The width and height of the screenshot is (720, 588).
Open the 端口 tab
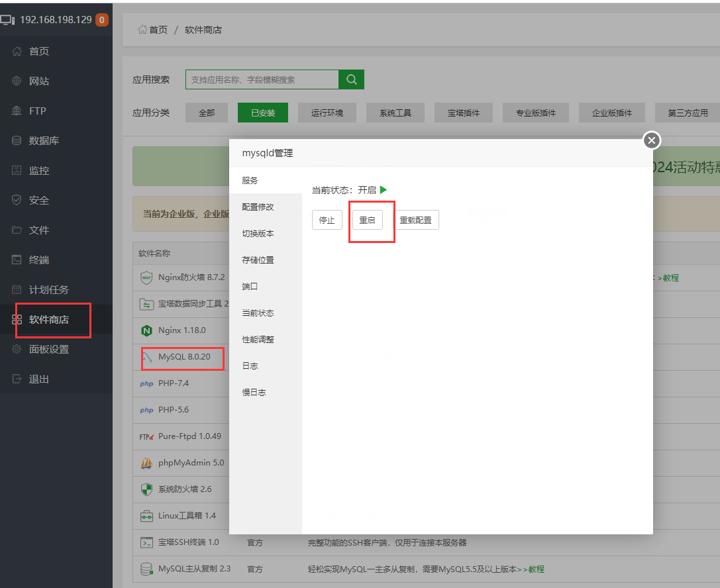pos(266,287)
